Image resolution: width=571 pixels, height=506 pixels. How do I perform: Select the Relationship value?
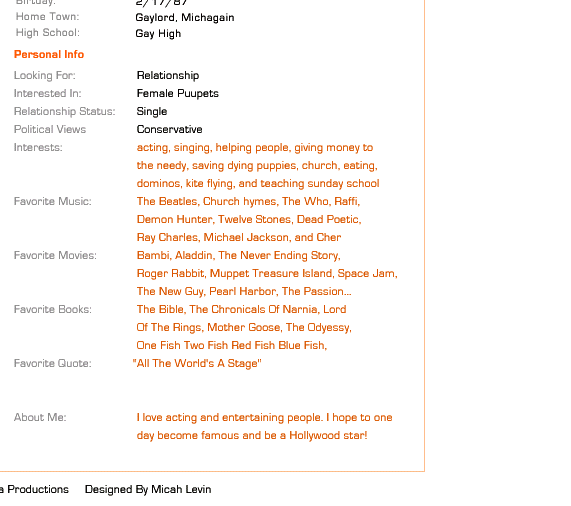point(168,75)
